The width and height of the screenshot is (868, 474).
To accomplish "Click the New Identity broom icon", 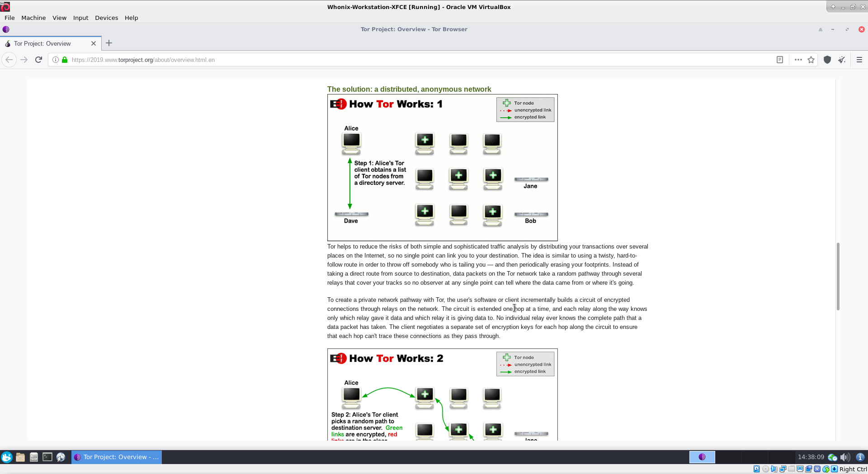I will coord(842,60).
